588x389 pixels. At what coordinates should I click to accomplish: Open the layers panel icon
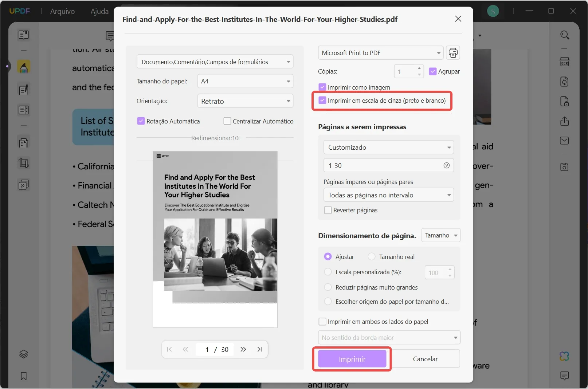click(24, 354)
